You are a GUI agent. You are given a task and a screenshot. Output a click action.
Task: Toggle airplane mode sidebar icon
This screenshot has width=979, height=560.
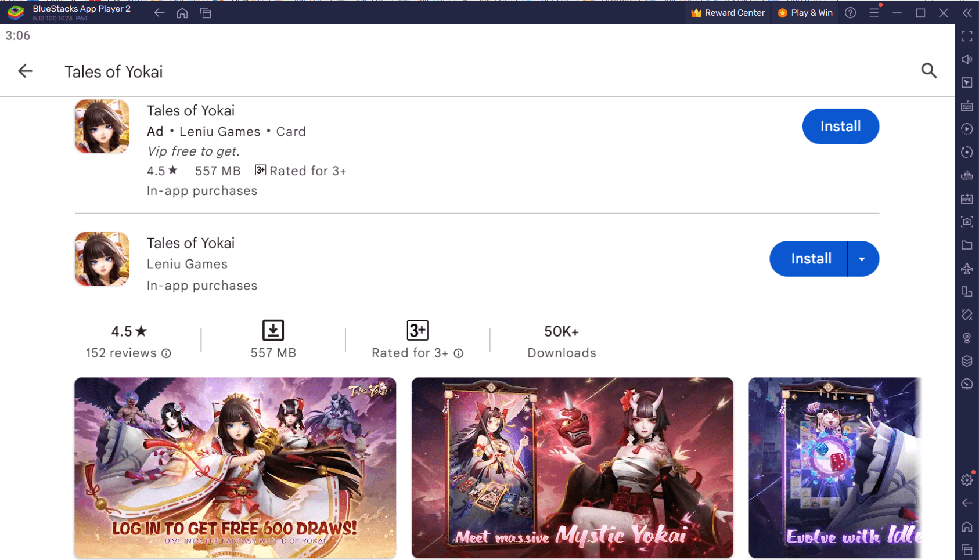[967, 268]
